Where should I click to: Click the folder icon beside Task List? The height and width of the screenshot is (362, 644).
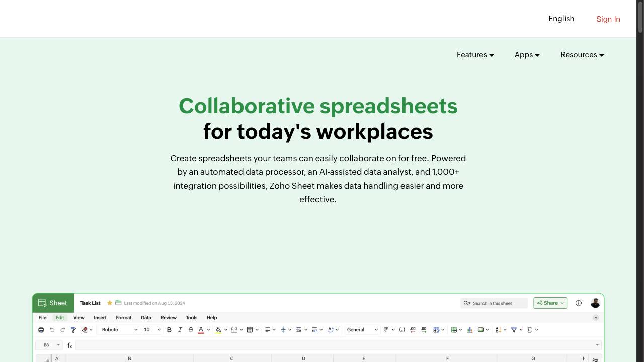[x=118, y=303]
